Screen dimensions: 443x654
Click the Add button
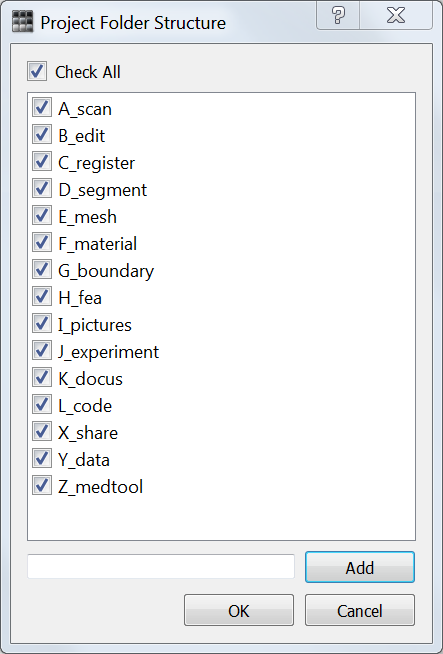click(360, 567)
